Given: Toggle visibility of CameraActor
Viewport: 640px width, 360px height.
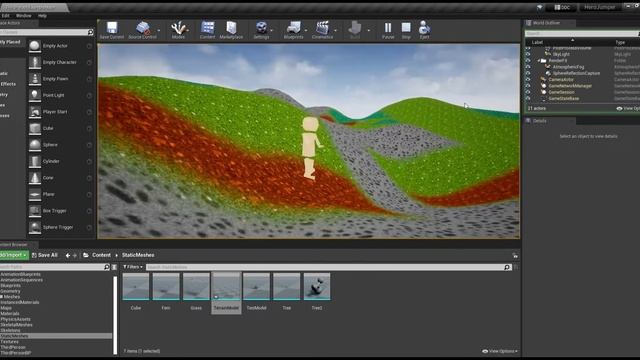Looking at the screenshot, I should 528,80.
